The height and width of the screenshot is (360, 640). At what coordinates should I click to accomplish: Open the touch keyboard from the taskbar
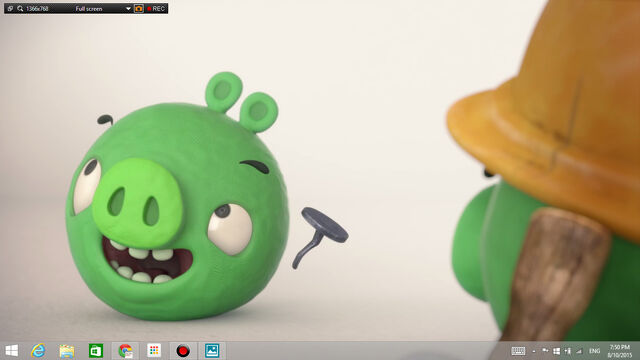518,351
